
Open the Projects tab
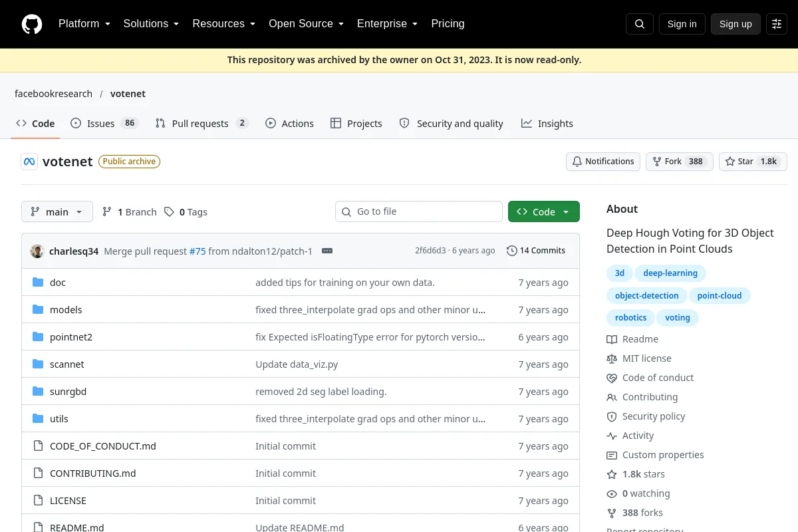click(x=356, y=124)
